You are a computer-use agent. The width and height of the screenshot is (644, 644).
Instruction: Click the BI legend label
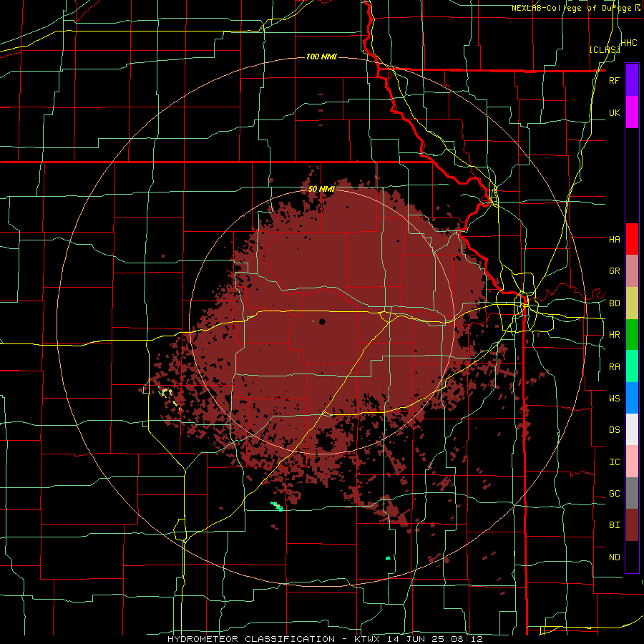click(x=614, y=525)
